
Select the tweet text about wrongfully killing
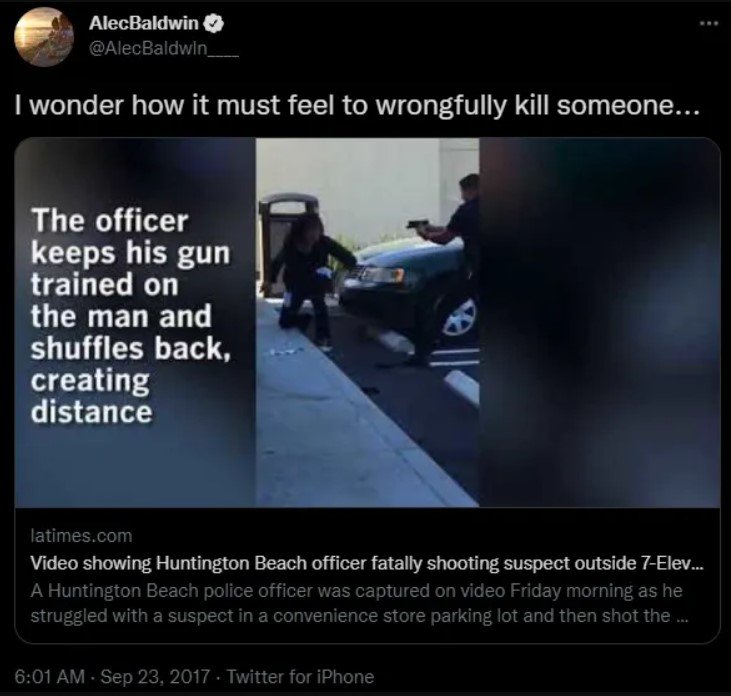click(357, 106)
